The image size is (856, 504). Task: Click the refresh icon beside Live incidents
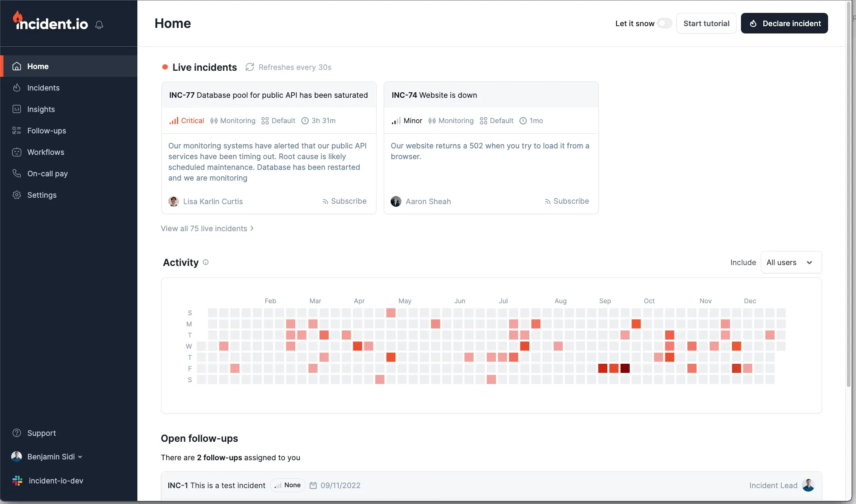pos(249,67)
